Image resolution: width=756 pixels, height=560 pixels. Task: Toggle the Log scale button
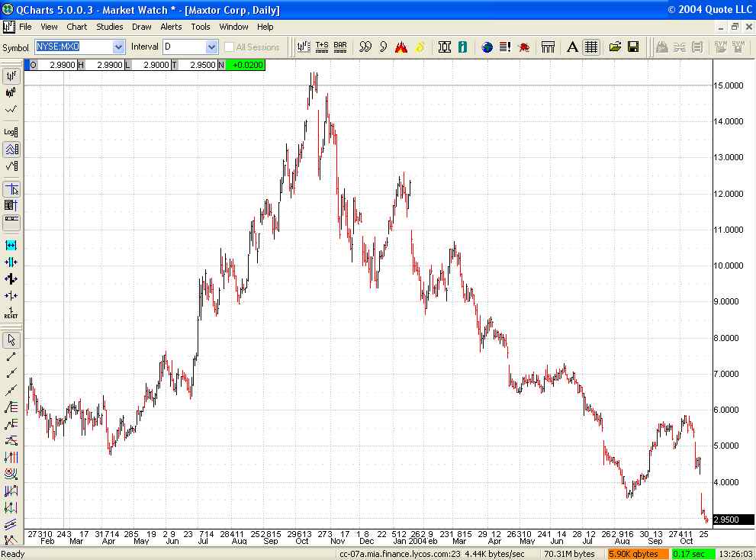pyautogui.click(x=11, y=132)
